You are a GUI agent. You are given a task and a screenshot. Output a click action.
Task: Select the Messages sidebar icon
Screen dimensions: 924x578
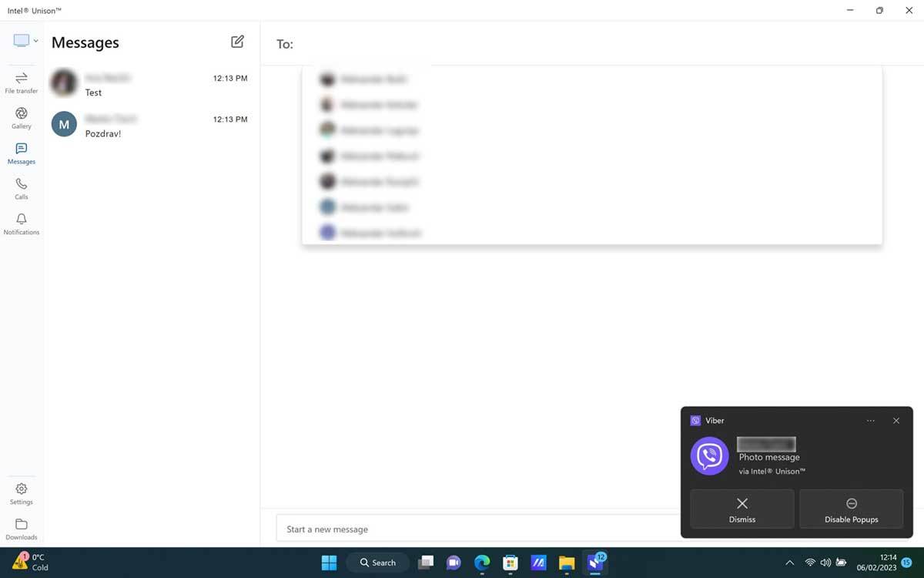(21, 153)
